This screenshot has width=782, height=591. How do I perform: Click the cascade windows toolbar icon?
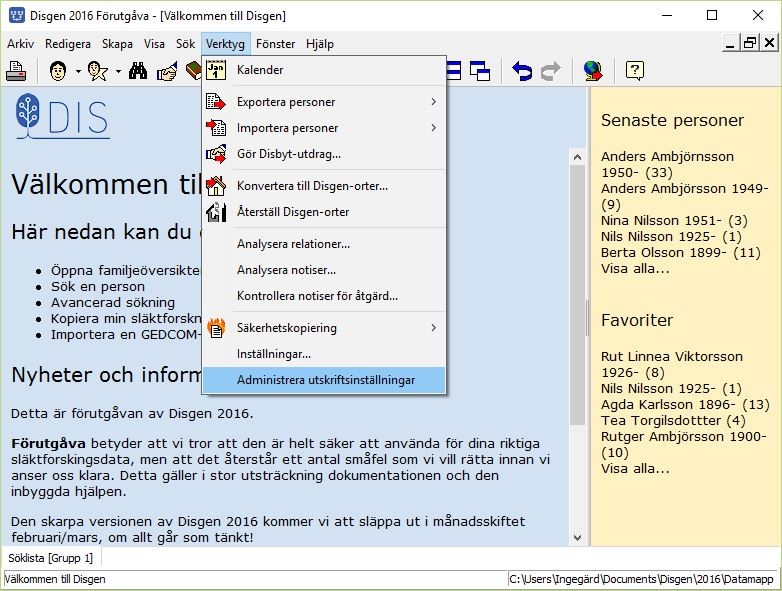click(480, 71)
